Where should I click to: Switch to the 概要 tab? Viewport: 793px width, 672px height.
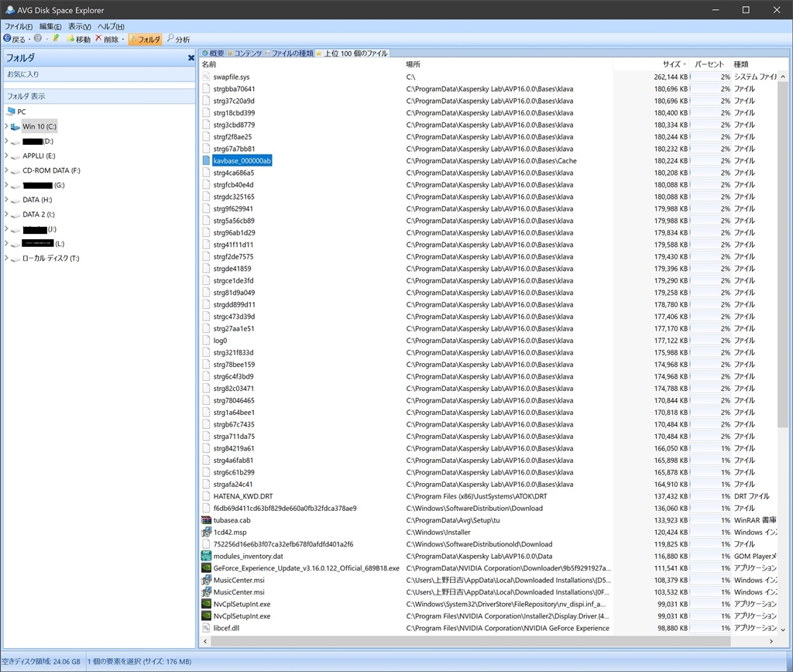[213, 53]
